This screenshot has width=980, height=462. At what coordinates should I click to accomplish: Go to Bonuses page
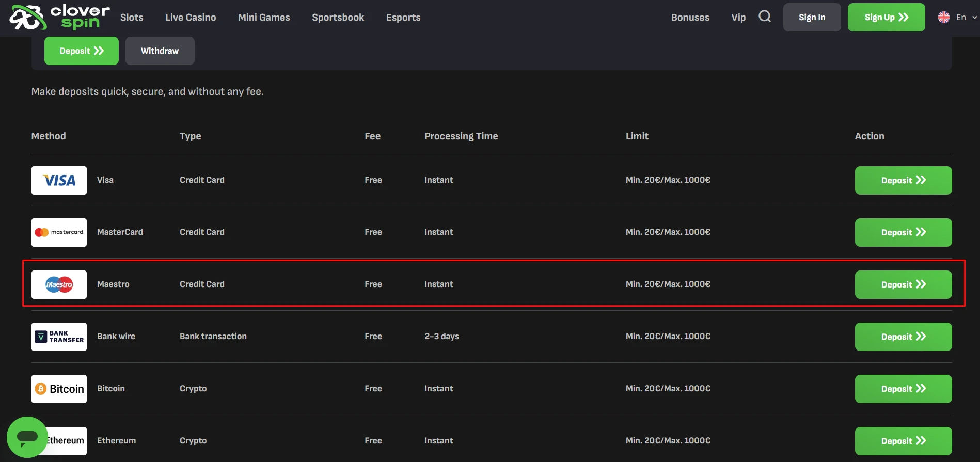[690, 17]
